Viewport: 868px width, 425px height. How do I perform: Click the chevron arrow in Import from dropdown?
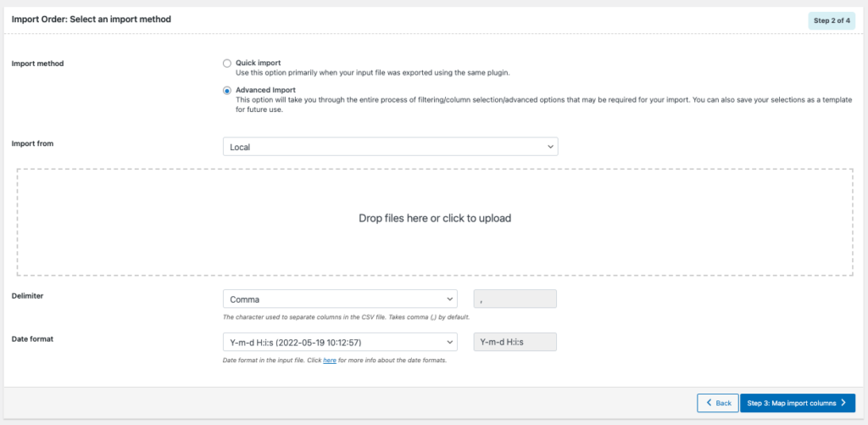tap(549, 147)
